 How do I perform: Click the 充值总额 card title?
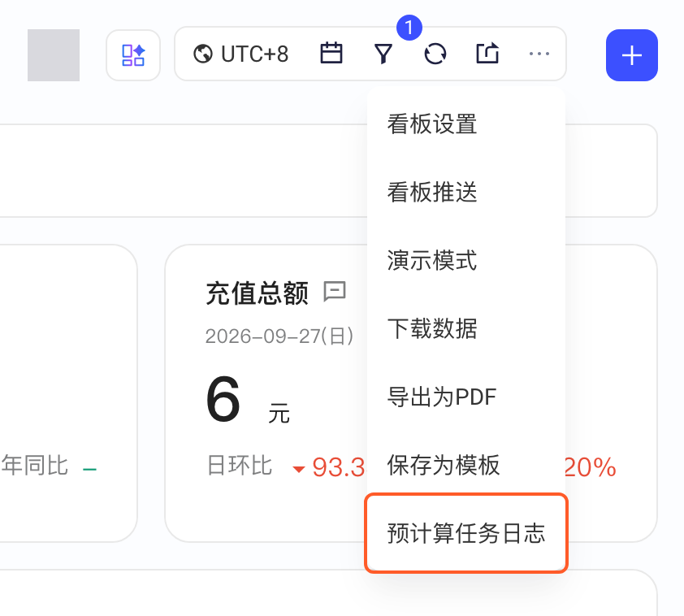click(x=257, y=293)
